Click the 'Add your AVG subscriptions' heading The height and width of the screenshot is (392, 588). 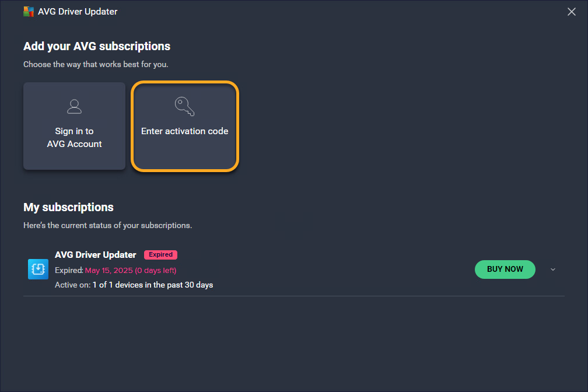97,46
